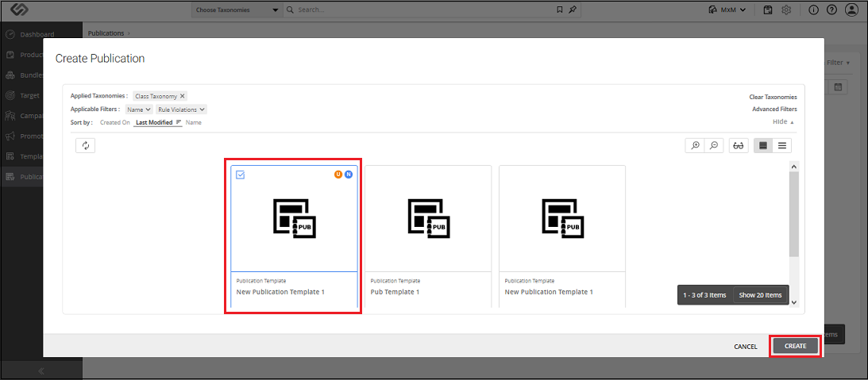The height and width of the screenshot is (380, 868).
Task: Click the blue N badge
Action: [348, 175]
